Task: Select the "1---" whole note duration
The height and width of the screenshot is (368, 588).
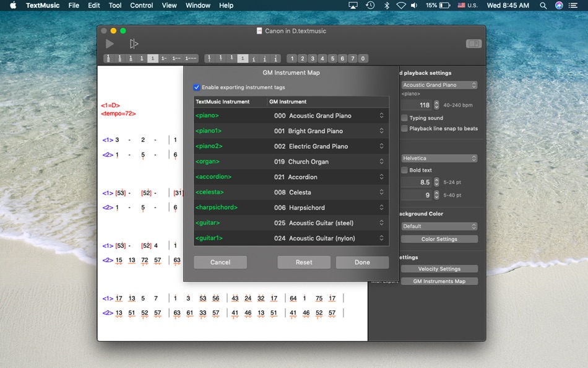Action: [191, 59]
